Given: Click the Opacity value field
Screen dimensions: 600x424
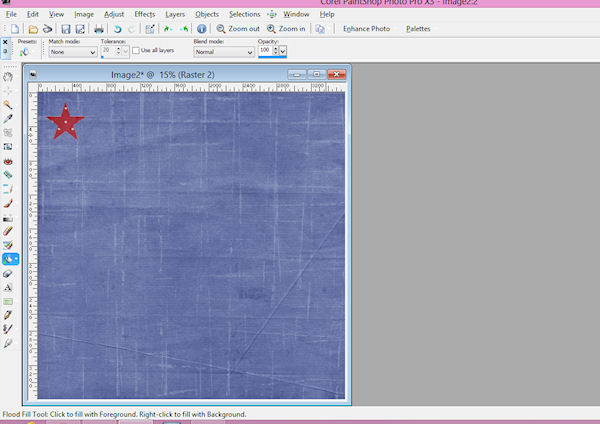Looking at the screenshot, I should (265, 51).
